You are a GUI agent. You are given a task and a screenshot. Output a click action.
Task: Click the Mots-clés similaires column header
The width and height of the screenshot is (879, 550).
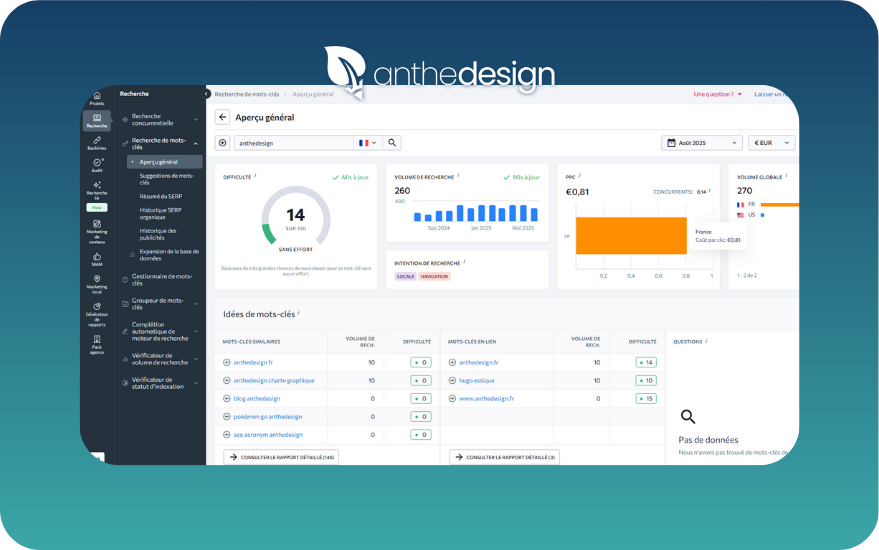(x=251, y=341)
